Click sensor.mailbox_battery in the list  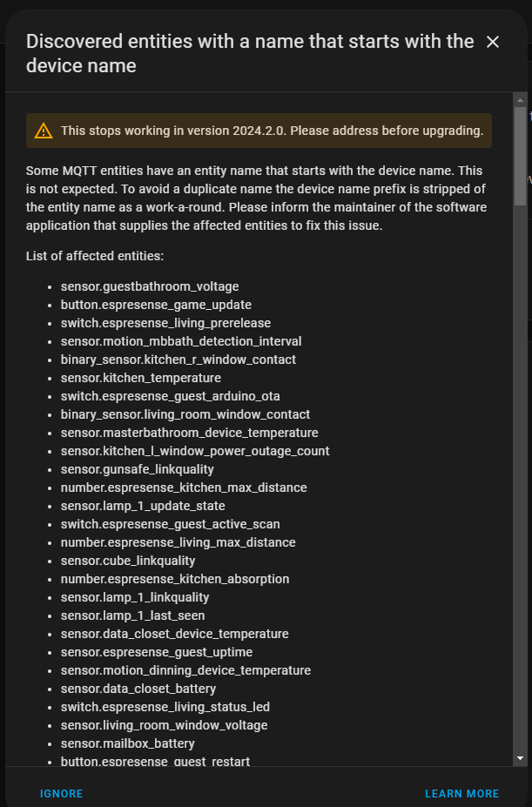click(128, 743)
